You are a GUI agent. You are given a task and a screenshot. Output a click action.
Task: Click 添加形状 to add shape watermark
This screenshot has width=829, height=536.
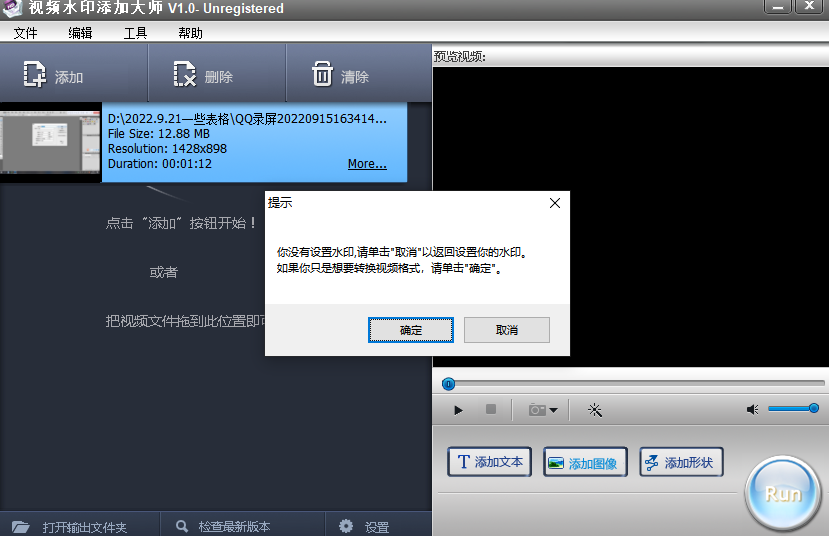[x=681, y=463]
